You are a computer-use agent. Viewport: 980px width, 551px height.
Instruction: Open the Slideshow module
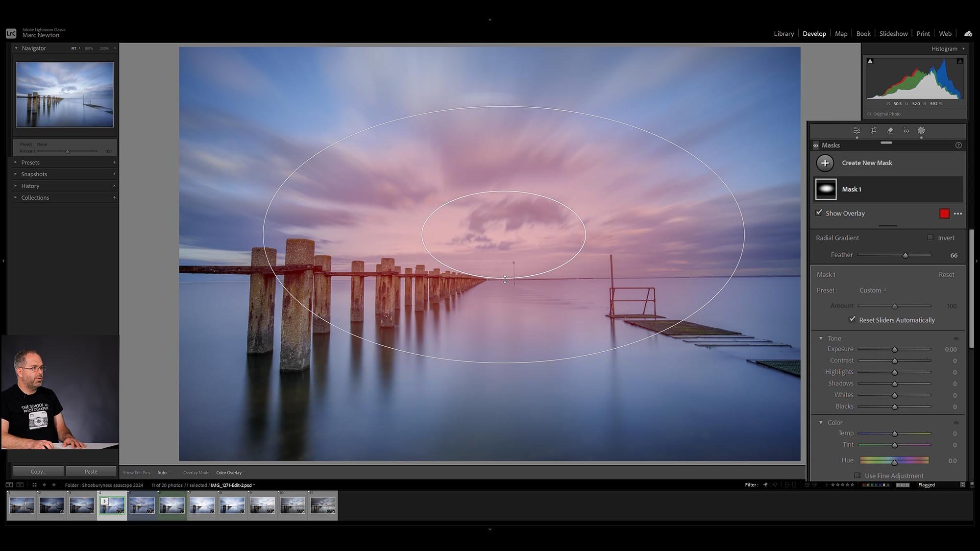[893, 33]
